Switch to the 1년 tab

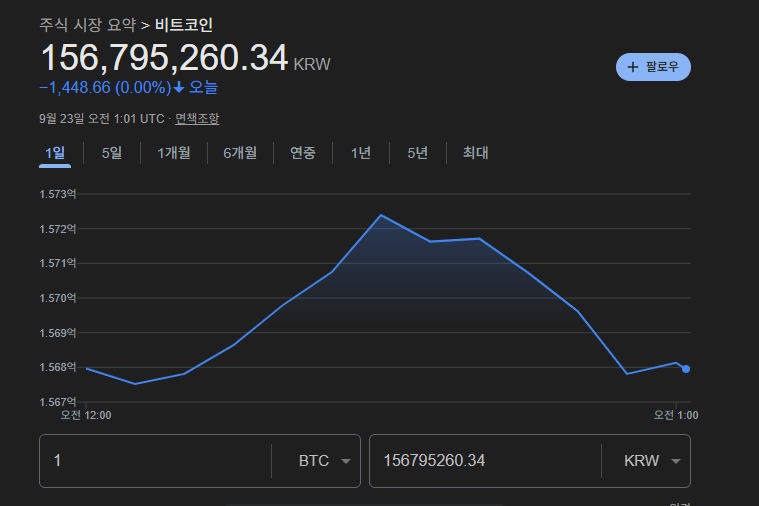(361, 153)
